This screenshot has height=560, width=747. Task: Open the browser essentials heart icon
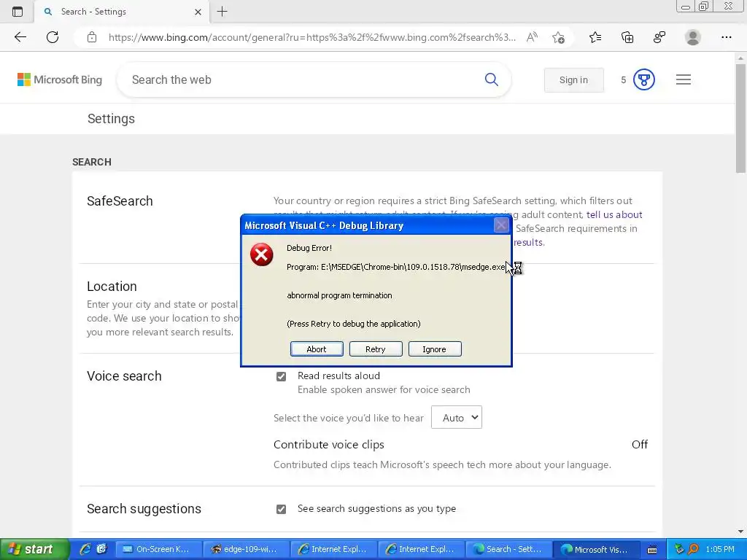click(x=659, y=37)
